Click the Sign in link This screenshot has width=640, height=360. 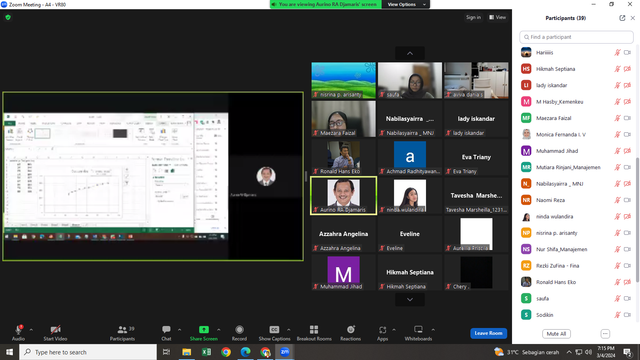click(473, 17)
